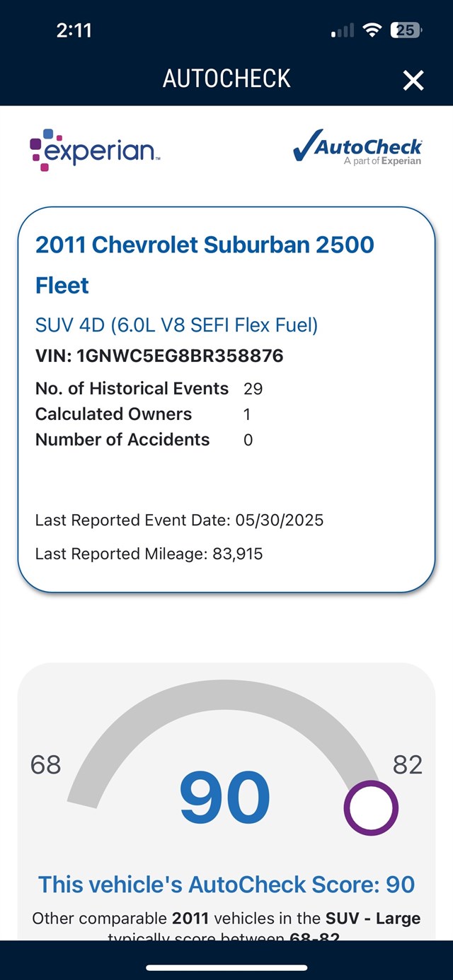
Task: Tap the Experian logo
Action: (x=95, y=151)
